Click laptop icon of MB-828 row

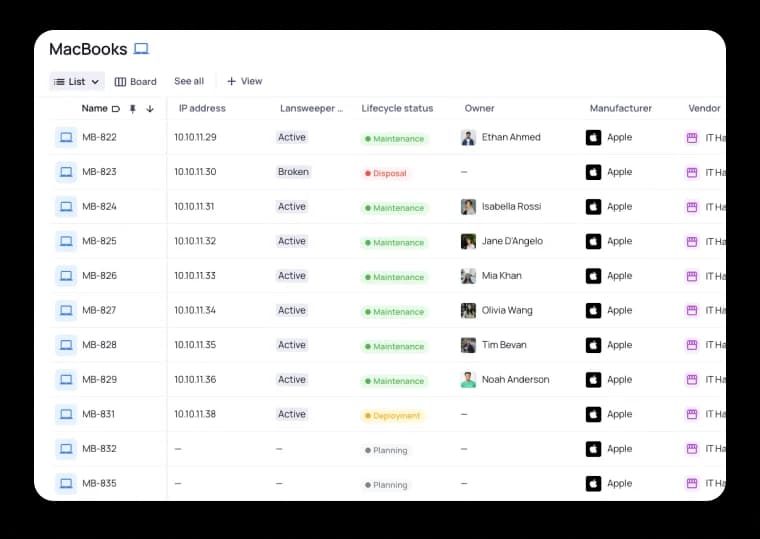click(66, 345)
